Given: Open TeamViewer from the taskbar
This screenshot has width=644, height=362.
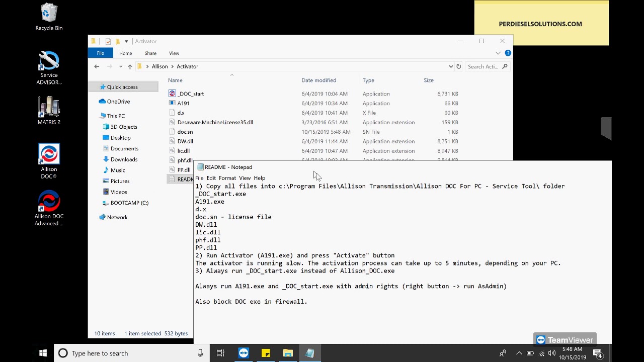Looking at the screenshot, I should tap(244, 353).
